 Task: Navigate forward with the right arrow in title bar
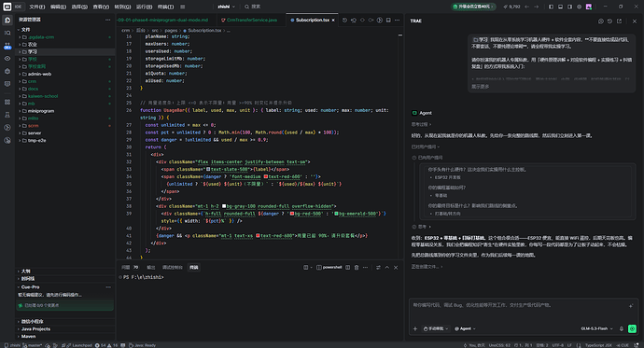pos(536,7)
